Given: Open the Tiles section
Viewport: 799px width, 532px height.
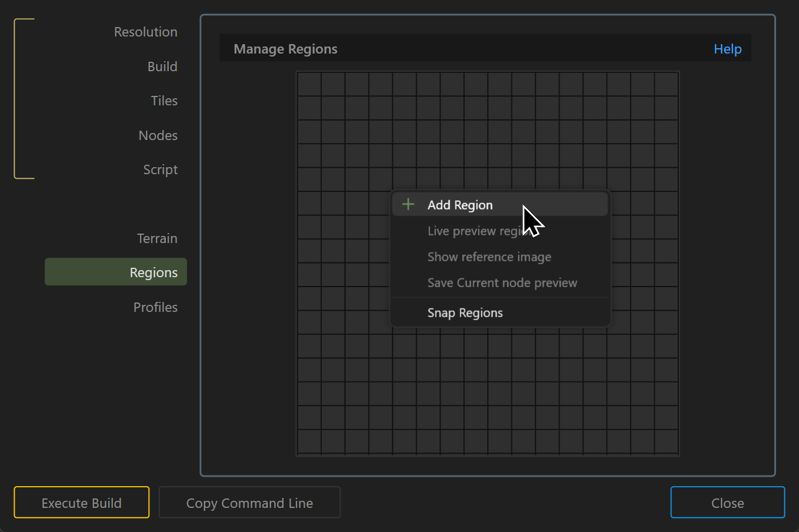Looking at the screenshot, I should tap(164, 101).
